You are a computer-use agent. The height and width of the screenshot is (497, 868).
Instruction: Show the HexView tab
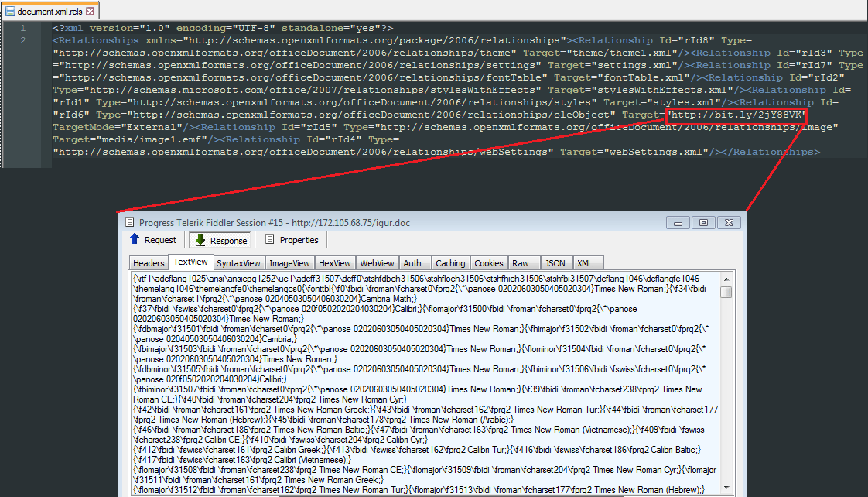click(335, 263)
